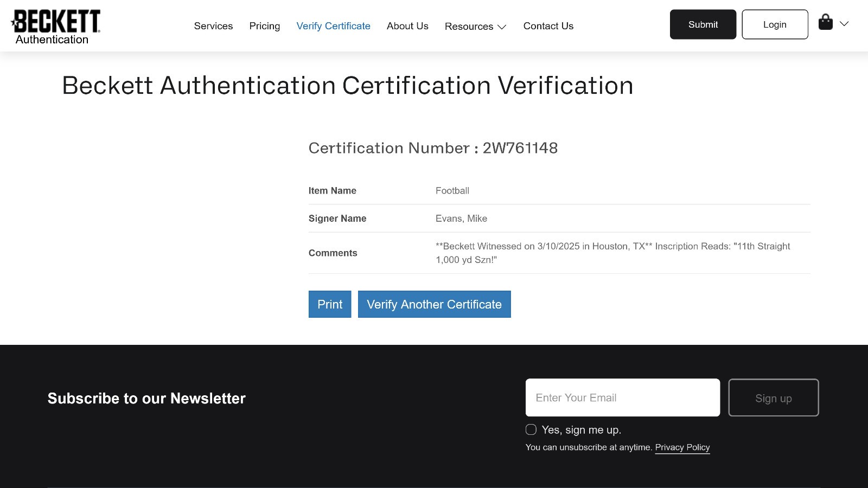
Task: Click the Login button
Action: click(x=774, y=24)
